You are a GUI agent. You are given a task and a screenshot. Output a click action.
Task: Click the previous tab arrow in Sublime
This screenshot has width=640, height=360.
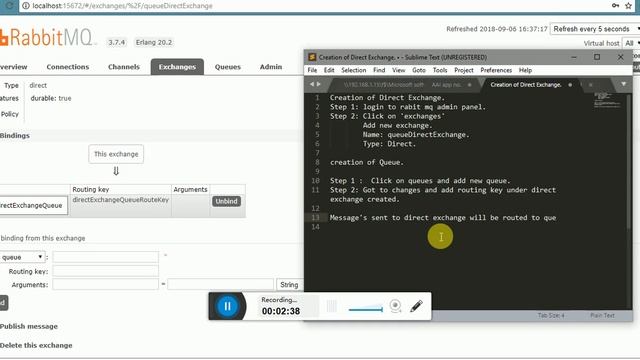[x=312, y=84]
